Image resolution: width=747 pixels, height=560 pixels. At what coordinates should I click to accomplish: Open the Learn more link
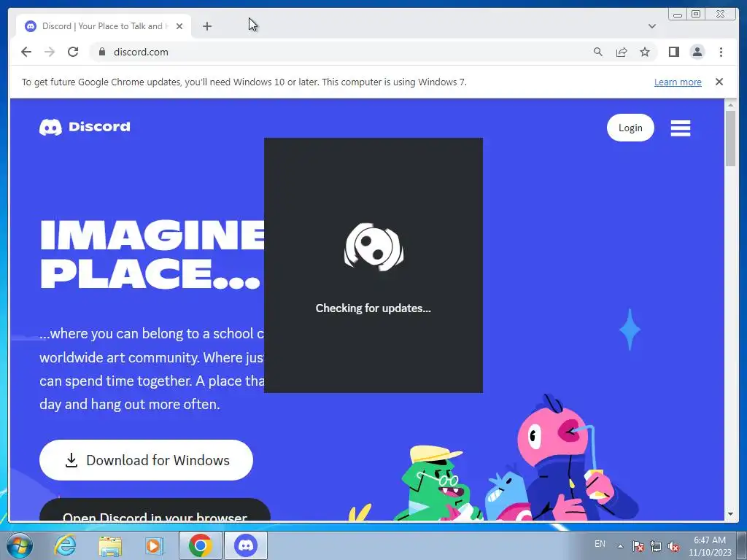pos(678,82)
